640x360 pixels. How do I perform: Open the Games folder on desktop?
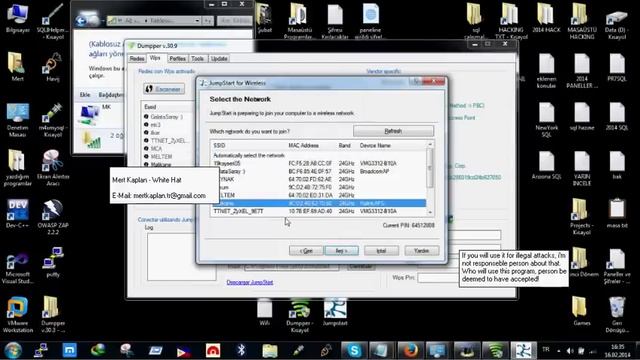[x=582, y=311]
